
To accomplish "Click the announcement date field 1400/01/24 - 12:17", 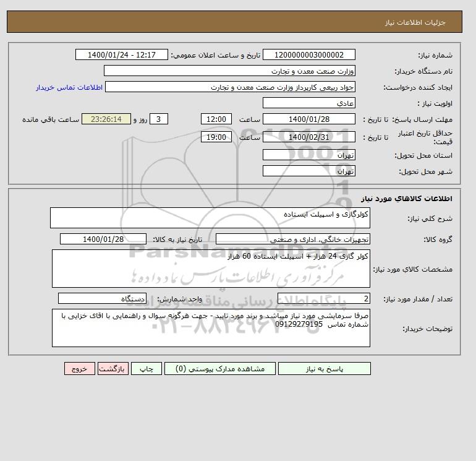I will [x=122, y=54].
